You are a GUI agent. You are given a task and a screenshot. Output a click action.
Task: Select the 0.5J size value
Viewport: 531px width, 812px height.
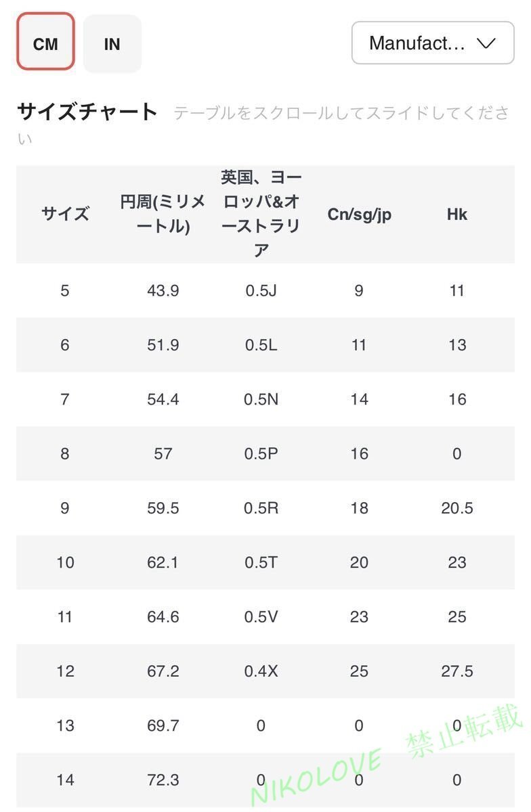click(261, 290)
